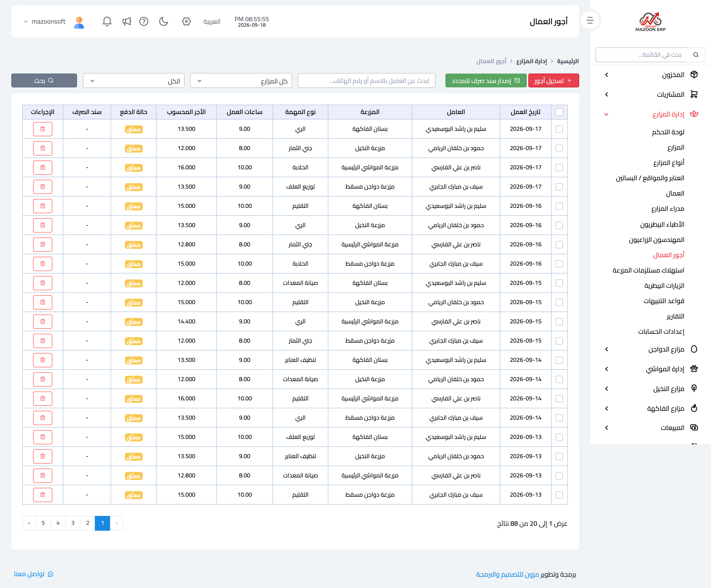
Task: Open إعدادات الحسابات sidebar item
Action: pos(661,332)
